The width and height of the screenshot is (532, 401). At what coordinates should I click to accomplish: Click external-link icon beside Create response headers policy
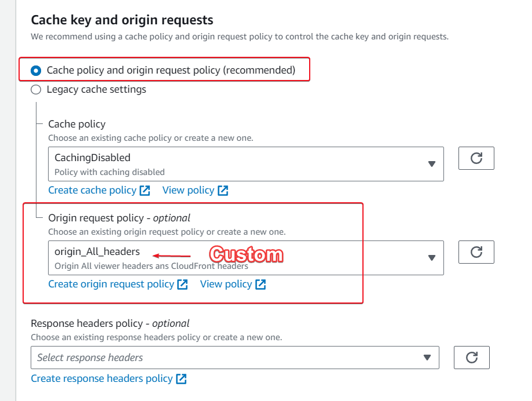tap(182, 378)
